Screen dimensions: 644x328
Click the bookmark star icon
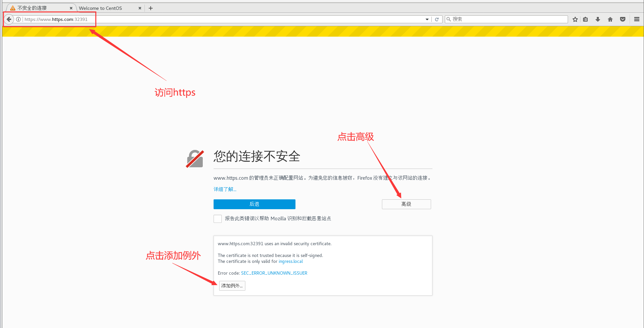575,19
